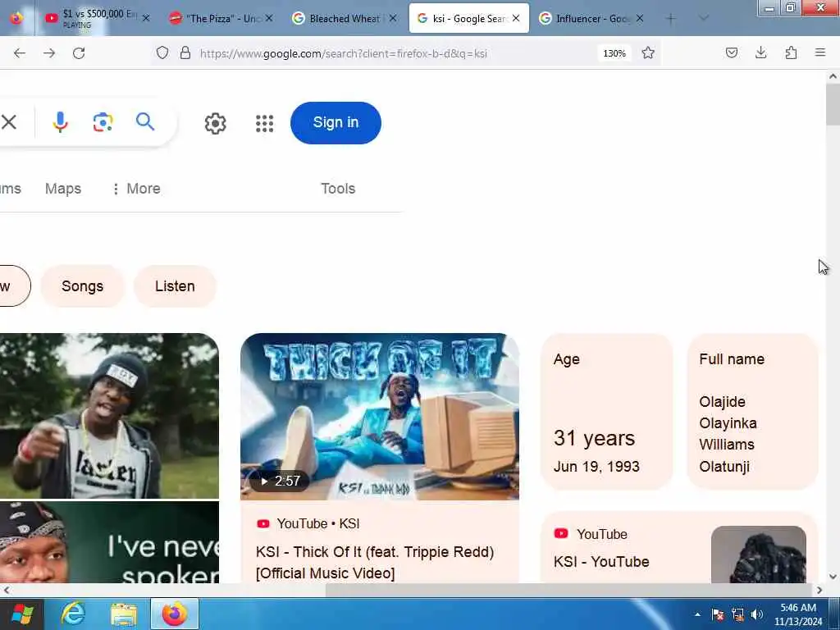Open a new browser tab
The height and width of the screenshot is (630, 840).
(x=670, y=19)
